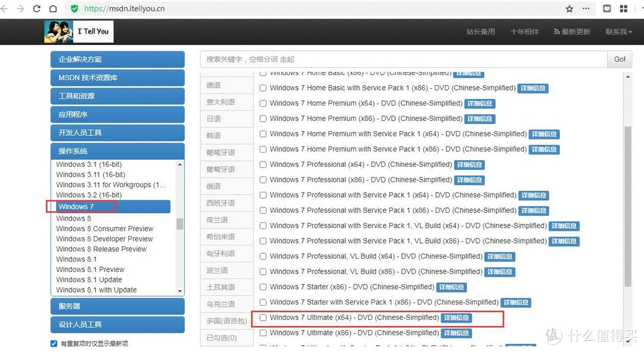Image resolution: width=644 pixels, height=351 pixels.
Task: Collapse the 操作系统 category
Action: pos(117,151)
